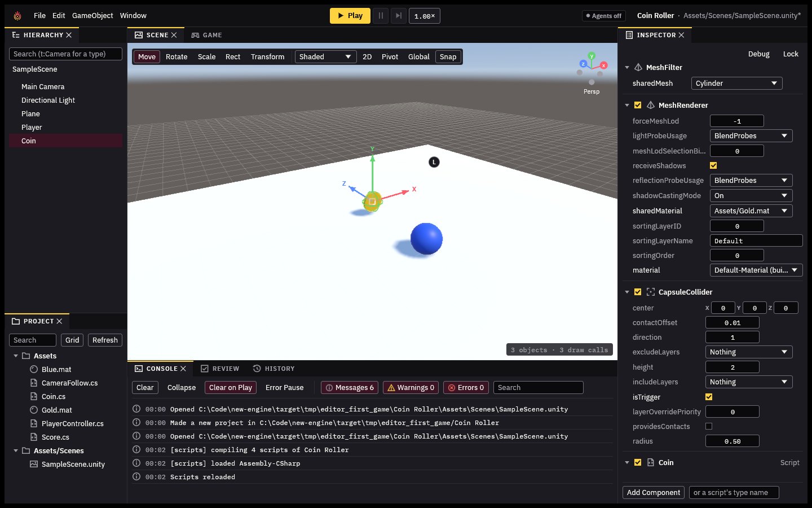
Task: Collapse the MeshRenderer component section
Action: click(x=627, y=105)
